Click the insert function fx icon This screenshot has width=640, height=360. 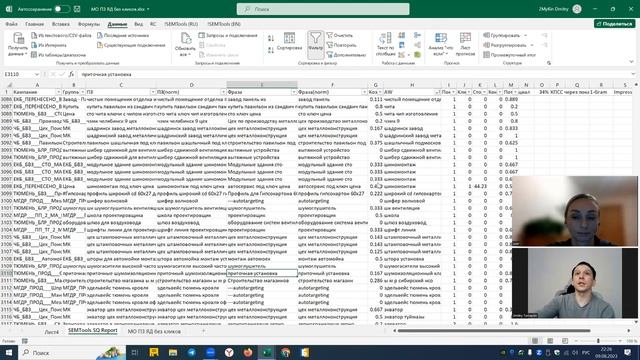click(x=71, y=74)
